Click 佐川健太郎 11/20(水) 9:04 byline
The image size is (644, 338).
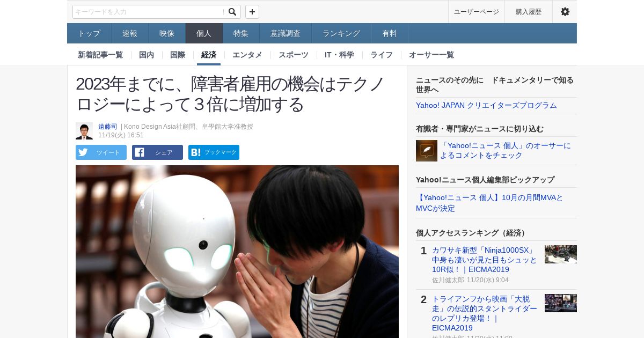point(470,280)
